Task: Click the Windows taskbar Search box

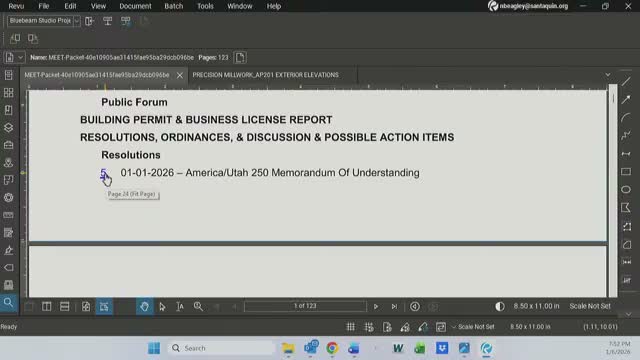Action: pos(221,348)
